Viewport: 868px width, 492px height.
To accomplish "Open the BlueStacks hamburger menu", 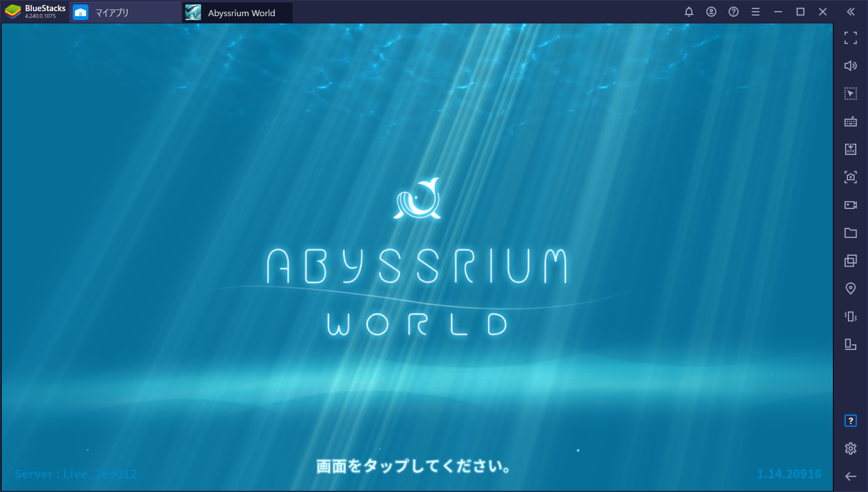I will coord(756,12).
